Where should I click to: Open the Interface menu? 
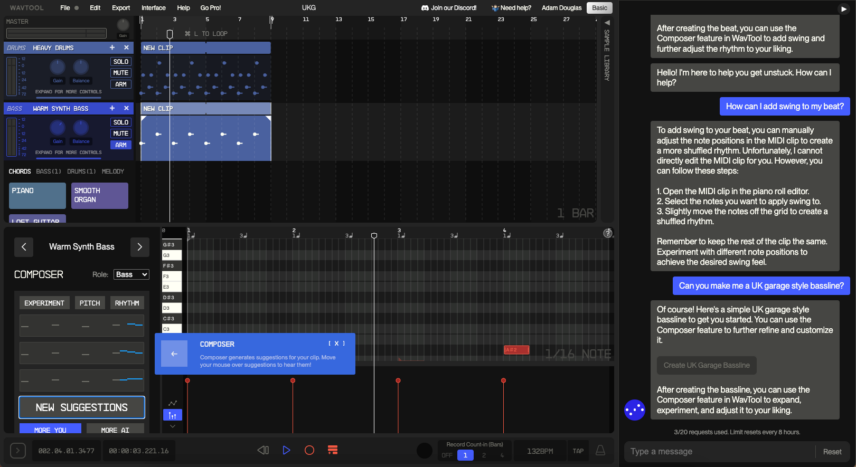click(x=153, y=8)
